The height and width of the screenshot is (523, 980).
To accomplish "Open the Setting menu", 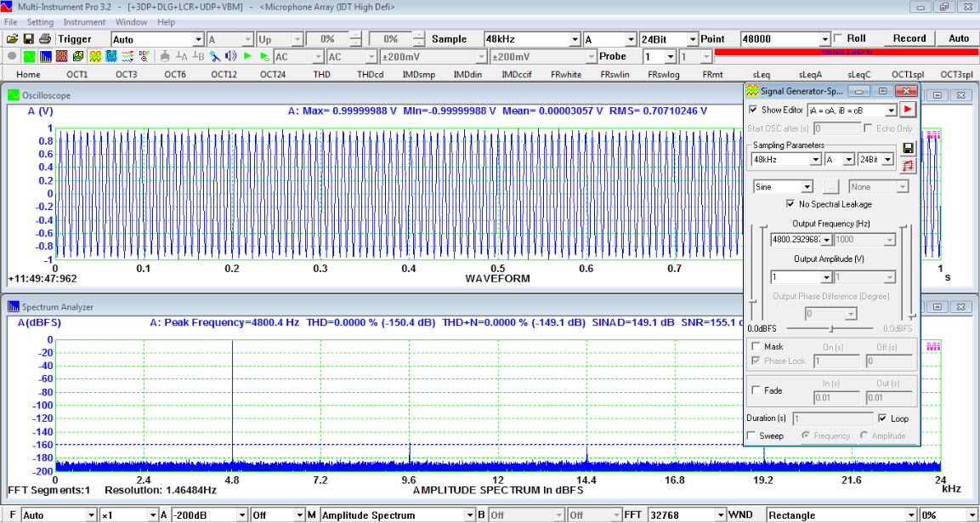I will [40, 22].
